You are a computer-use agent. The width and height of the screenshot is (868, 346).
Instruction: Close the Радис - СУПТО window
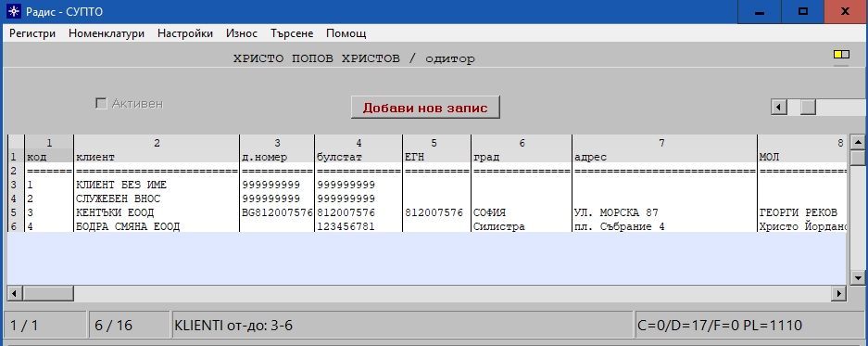(x=846, y=12)
